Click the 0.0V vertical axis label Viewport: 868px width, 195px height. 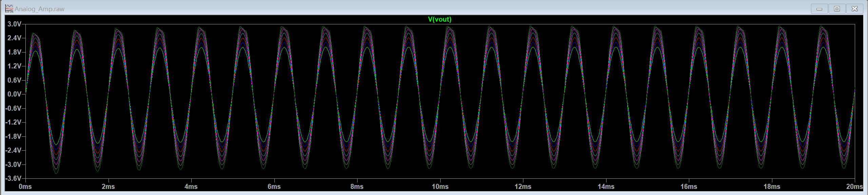tap(15, 94)
